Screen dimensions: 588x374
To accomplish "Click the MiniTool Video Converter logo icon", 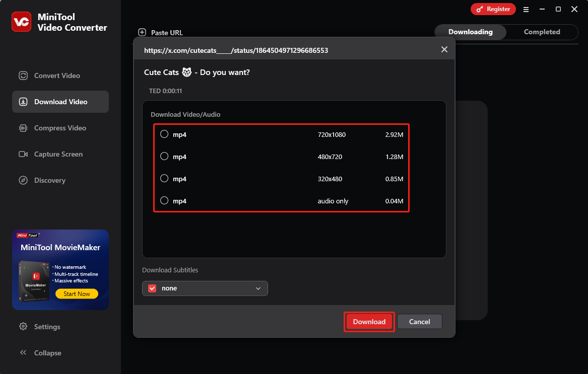I will pyautogui.click(x=21, y=22).
